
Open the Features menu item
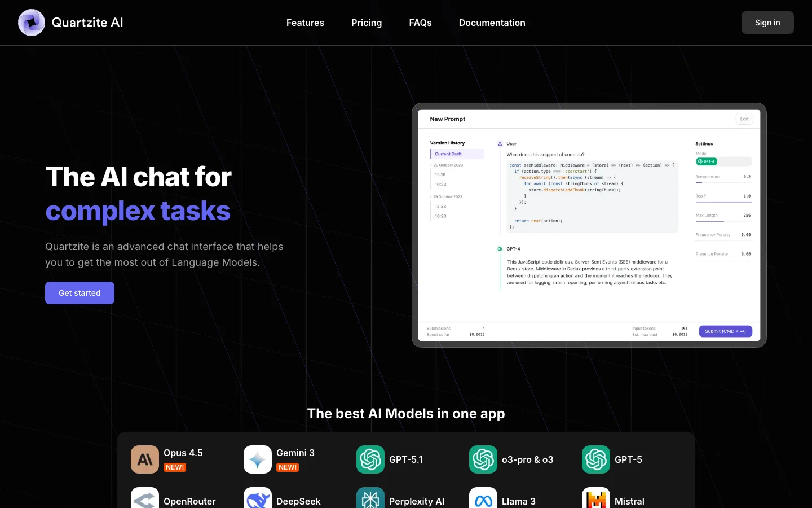pyautogui.click(x=305, y=23)
